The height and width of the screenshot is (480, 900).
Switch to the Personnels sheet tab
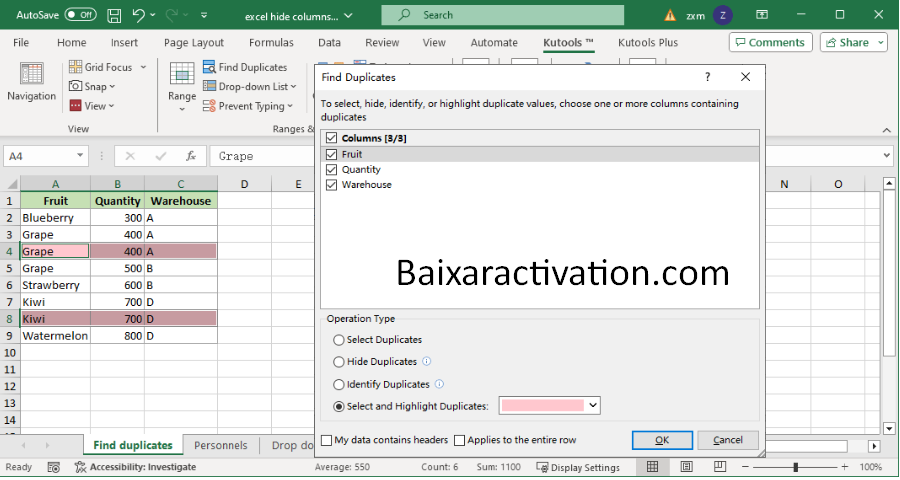pos(220,446)
